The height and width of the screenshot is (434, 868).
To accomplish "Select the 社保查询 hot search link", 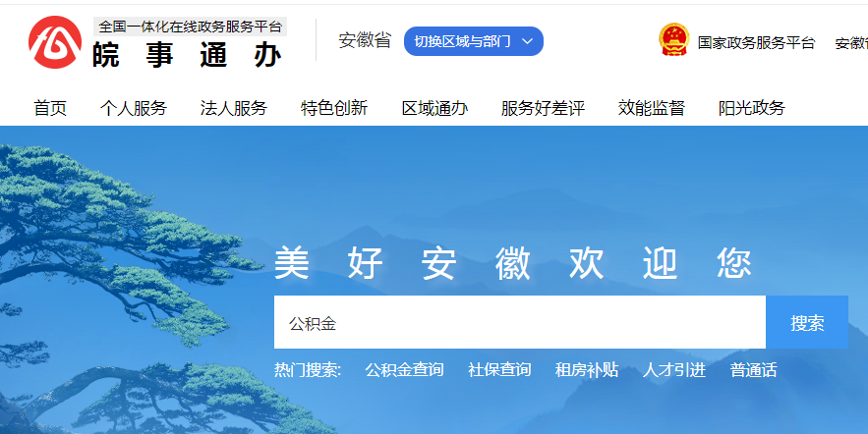I will click(x=499, y=370).
